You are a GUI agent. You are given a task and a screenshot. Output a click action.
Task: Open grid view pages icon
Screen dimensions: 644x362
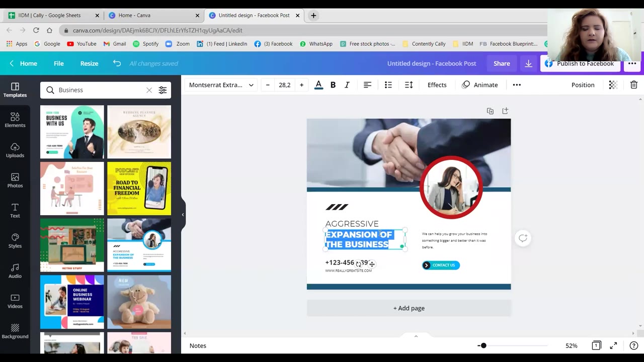coord(596,345)
